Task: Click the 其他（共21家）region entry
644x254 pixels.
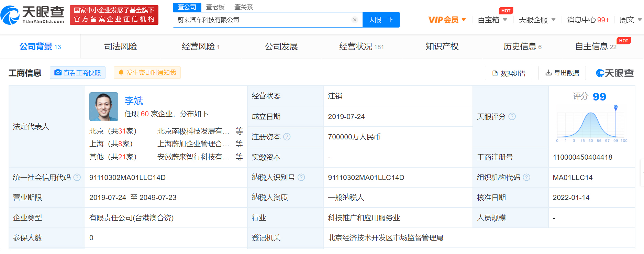Action: tap(113, 157)
